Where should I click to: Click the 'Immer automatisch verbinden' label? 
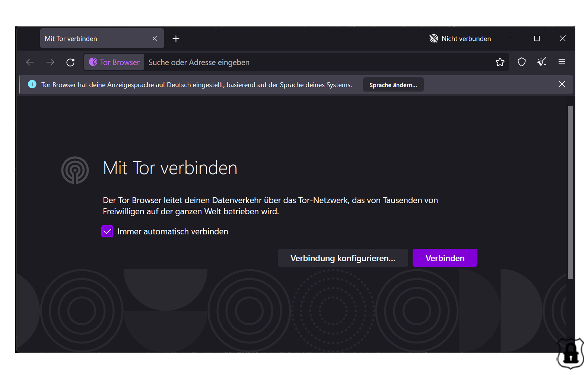pos(173,231)
